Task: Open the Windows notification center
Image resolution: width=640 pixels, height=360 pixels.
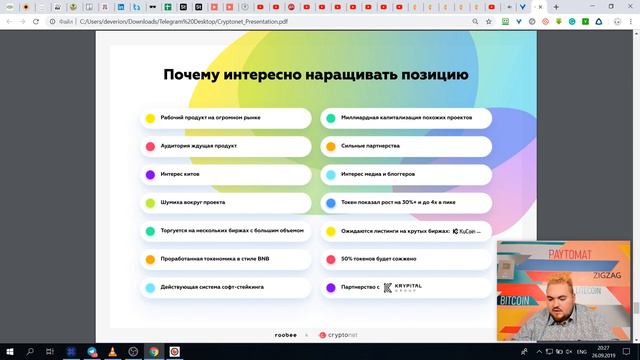Action: (x=627, y=351)
